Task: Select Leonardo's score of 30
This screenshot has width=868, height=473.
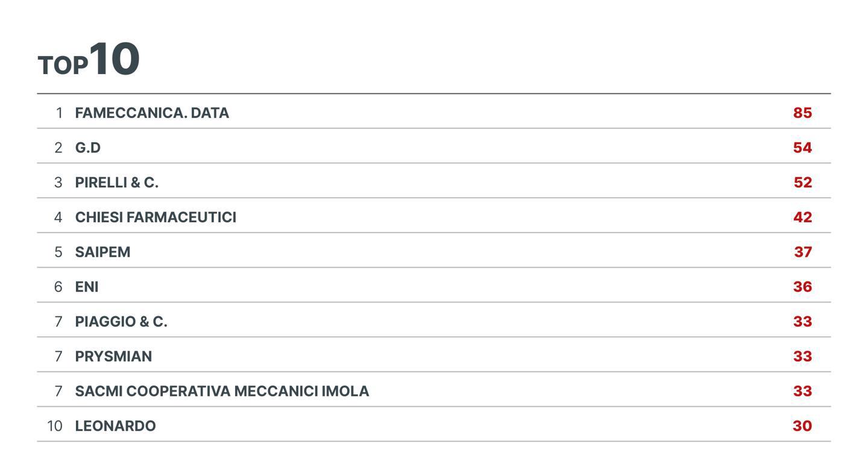Action: point(802,426)
